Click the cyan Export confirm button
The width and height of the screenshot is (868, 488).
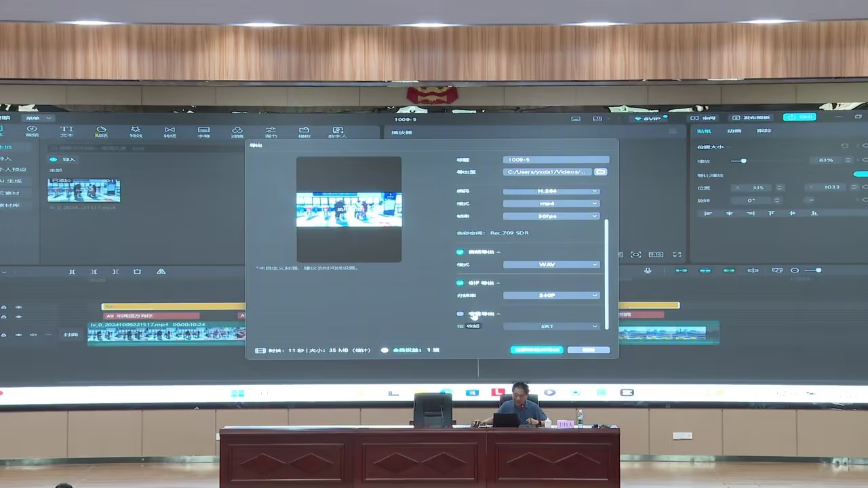536,350
